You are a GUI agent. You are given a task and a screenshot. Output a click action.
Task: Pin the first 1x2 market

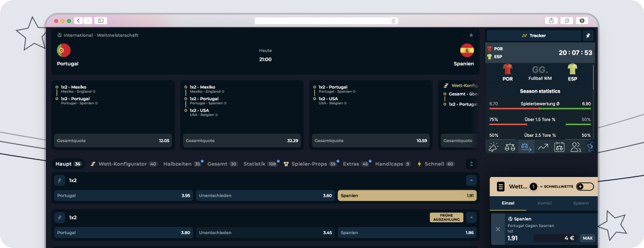(x=59, y=180)
